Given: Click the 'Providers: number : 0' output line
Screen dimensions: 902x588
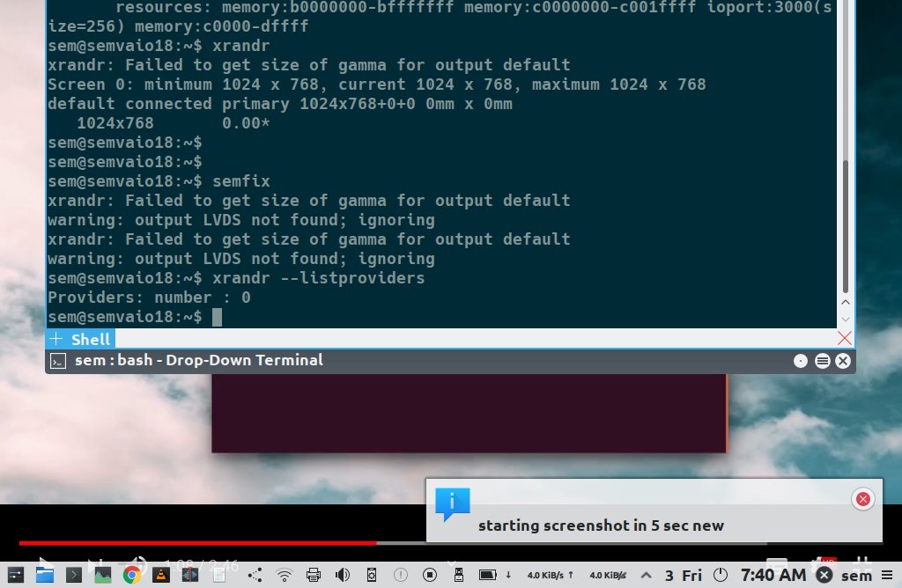Looking at the screenshot, I should click(x=149, y=298).
